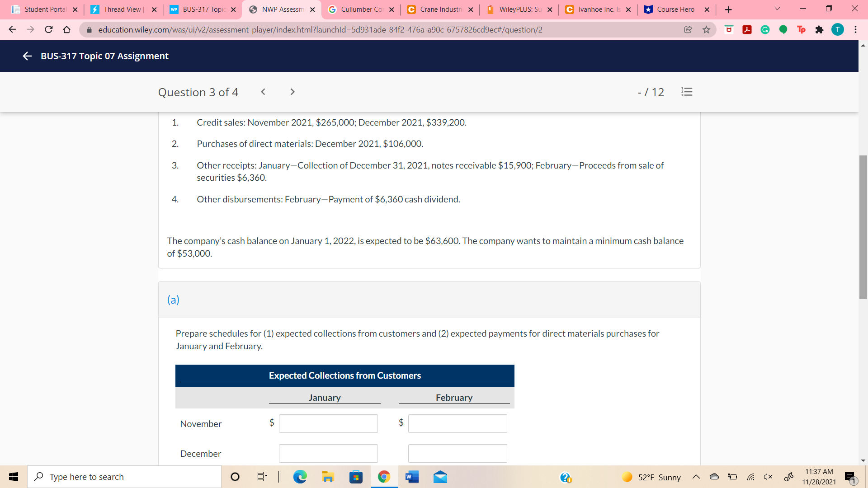This screenshot has height=488, width=868.
Task: Open Chrome's three-dot menu
Action: click(x=855, y=30)
